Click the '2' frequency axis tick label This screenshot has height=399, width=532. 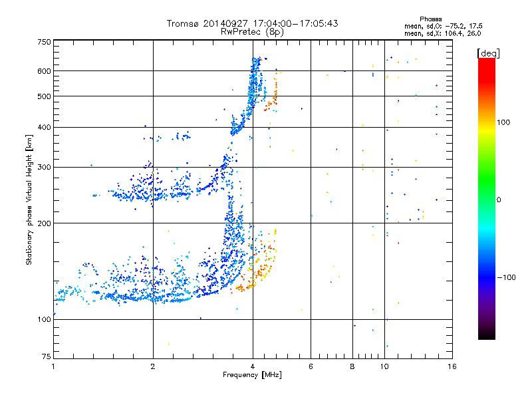point(153,366)
